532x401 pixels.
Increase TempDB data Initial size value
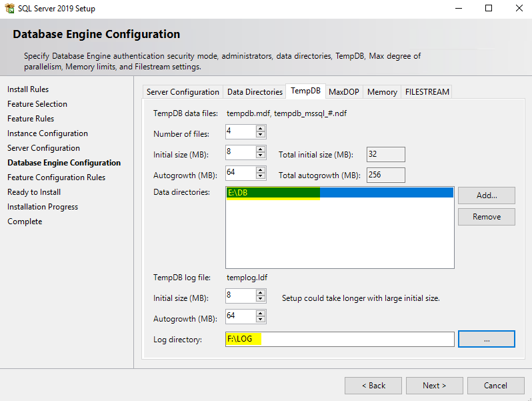[261, 149]
